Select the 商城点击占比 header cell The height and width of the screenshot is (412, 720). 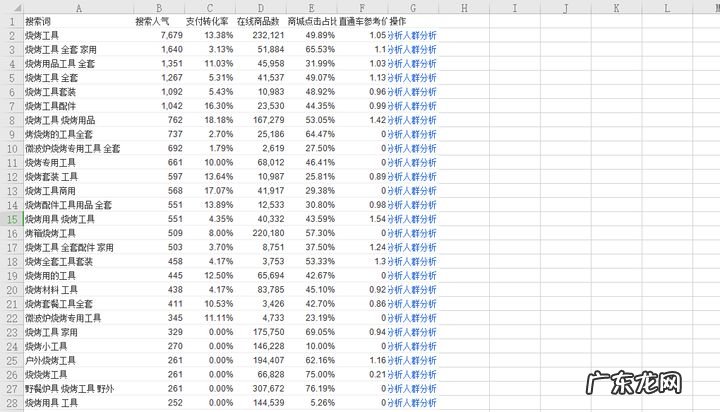tap(311, 22)
